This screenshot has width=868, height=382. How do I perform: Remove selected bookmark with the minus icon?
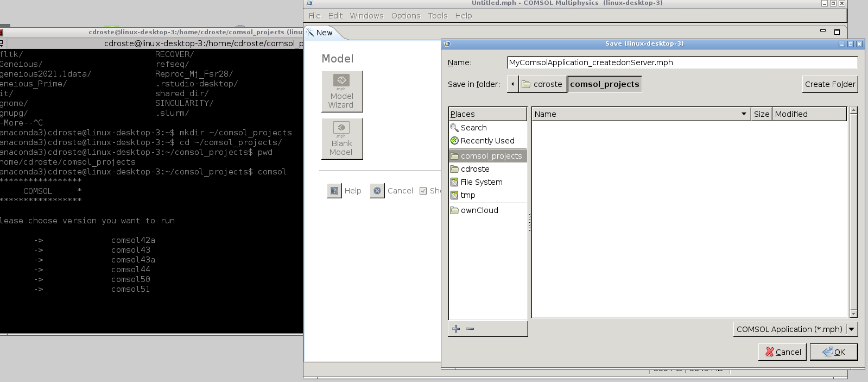click(x=470, y=329)
